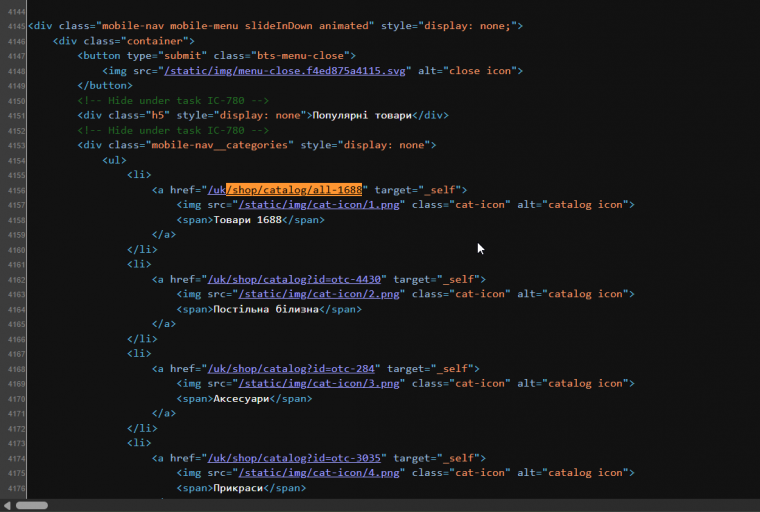Click the span text 'Аксесуари'
Screen dimensions: 760x512
241,399
